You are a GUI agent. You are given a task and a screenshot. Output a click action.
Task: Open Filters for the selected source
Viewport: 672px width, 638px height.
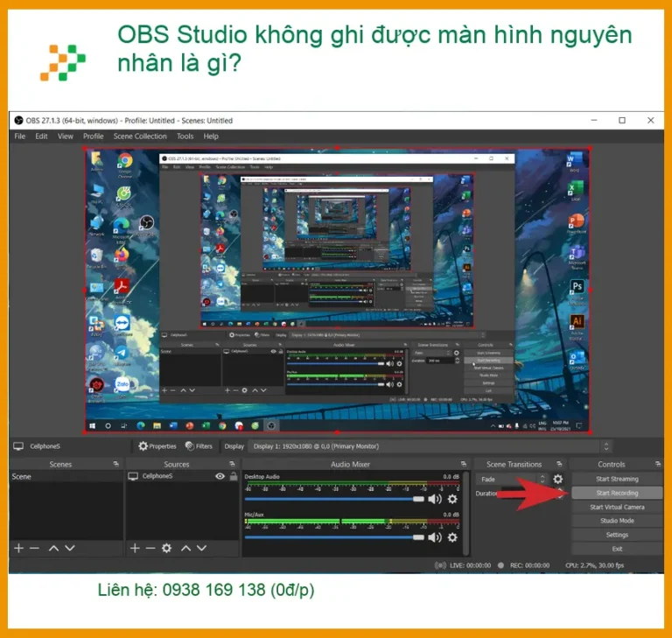(x=199, y=446)
